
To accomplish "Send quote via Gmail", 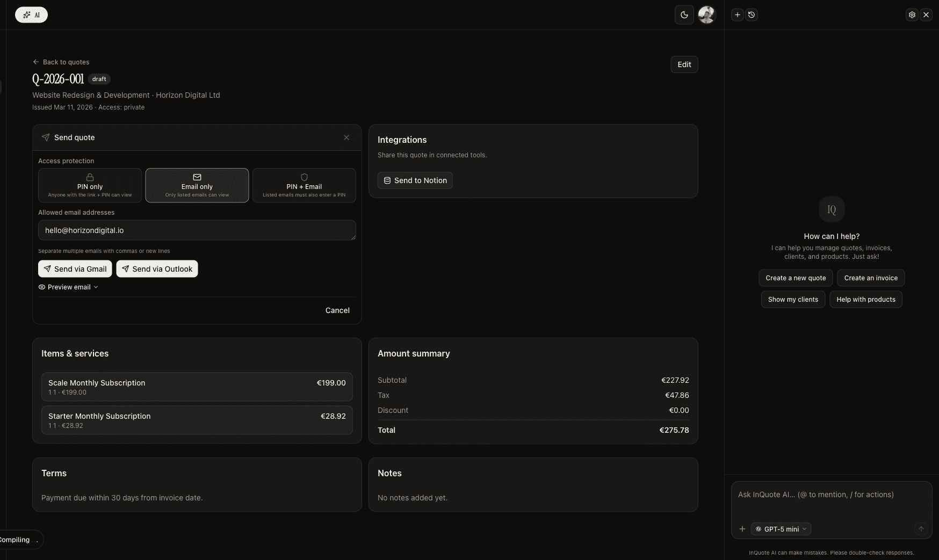I will [75, 269].
